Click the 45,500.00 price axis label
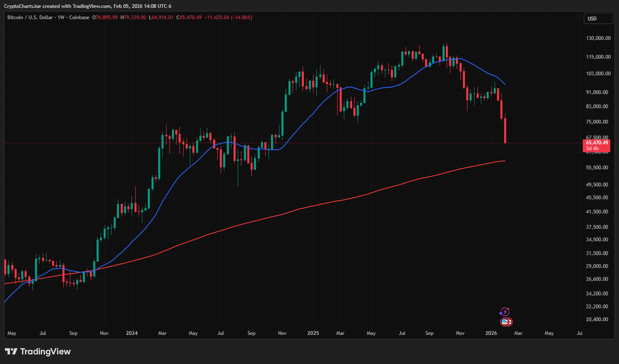The image size is (619, 364). [598, 198]
